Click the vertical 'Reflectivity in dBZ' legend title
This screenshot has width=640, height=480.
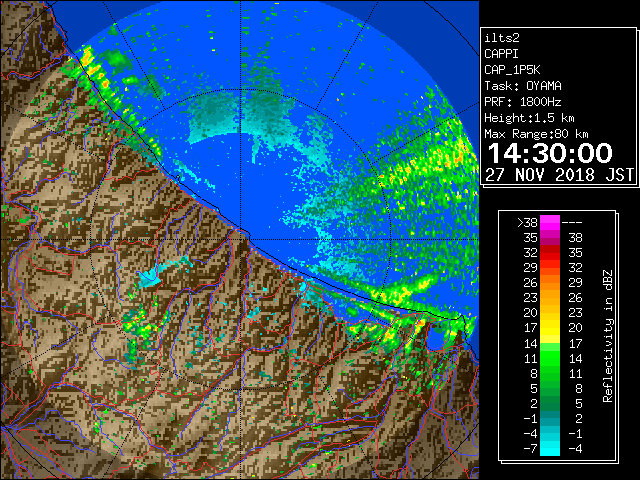[x=608, y=336]
